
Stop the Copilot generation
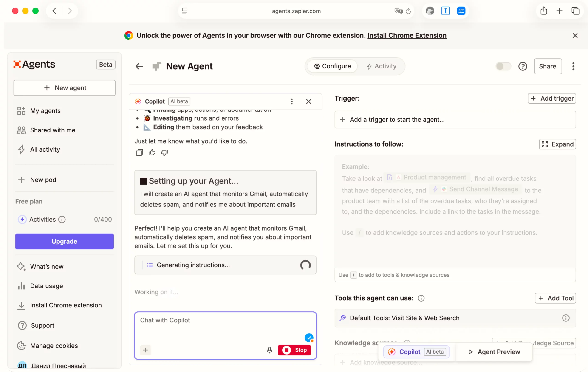[x=294, y=350]
